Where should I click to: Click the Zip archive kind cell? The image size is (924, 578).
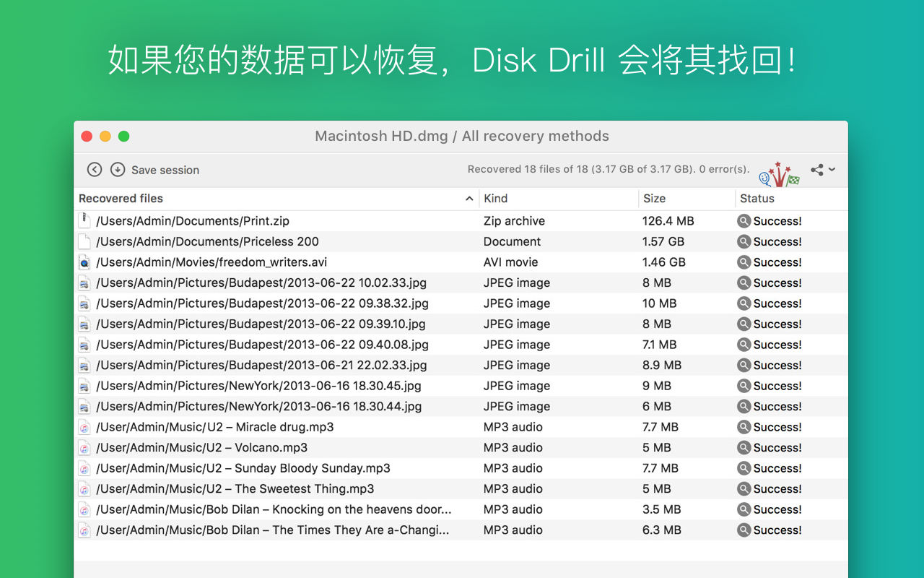[x=514, y=221]
